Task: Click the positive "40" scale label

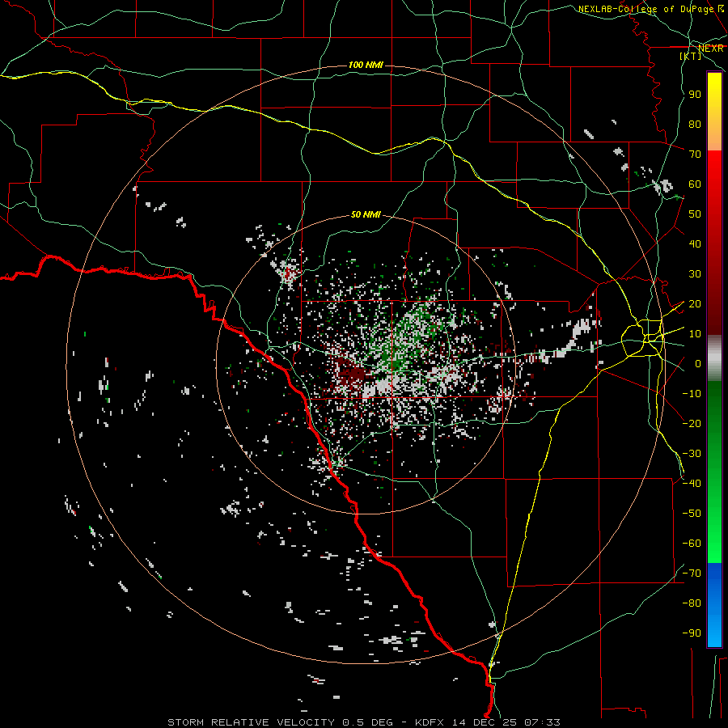Action: click(695, 244)
